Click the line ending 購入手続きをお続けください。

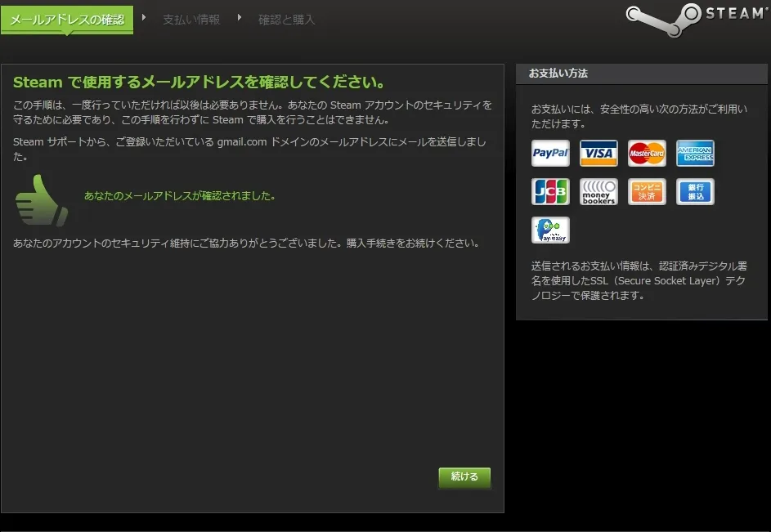click(x=246, y=243)
